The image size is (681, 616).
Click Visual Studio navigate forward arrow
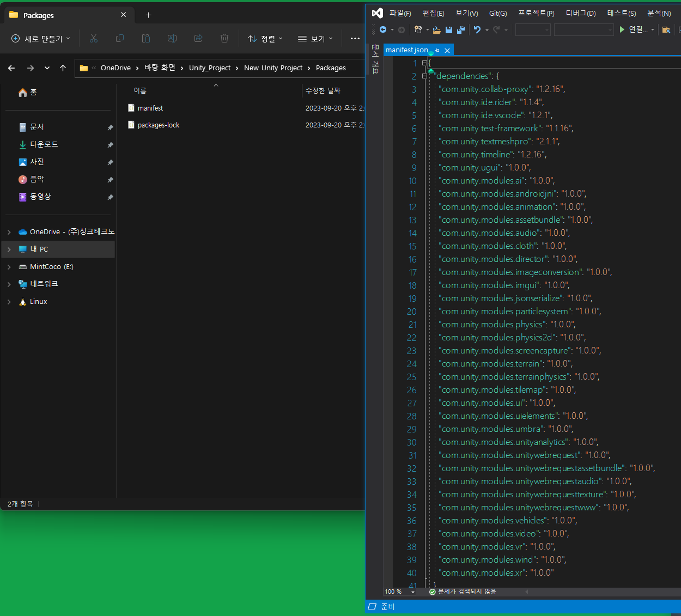pyautogui.click(x=402, y=29)
